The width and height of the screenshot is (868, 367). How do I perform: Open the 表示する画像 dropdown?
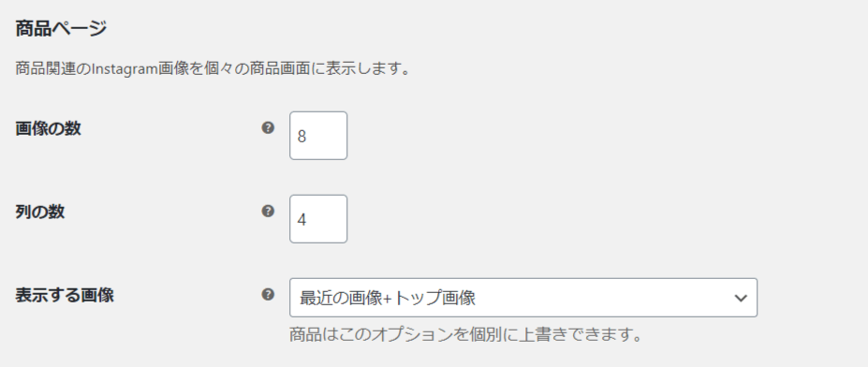(523, 298)
